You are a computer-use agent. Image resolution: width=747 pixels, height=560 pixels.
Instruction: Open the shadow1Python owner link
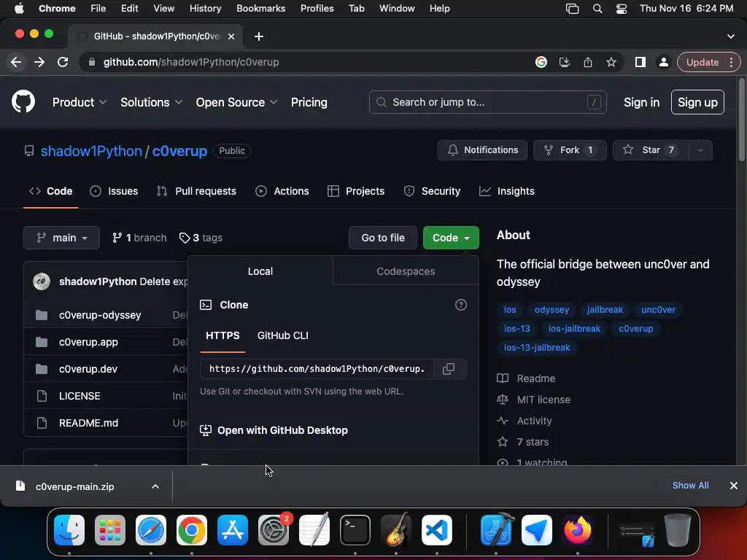coord(91,151)
